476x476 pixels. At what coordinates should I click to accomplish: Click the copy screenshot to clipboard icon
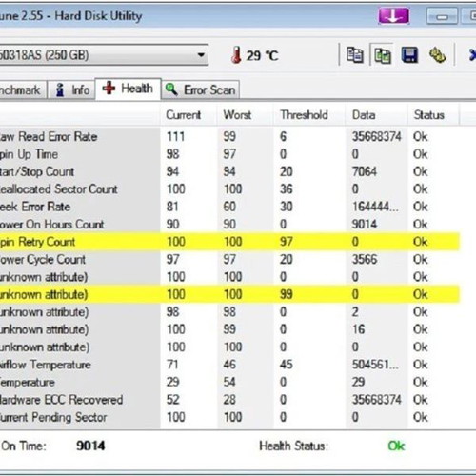coord(383,55)
